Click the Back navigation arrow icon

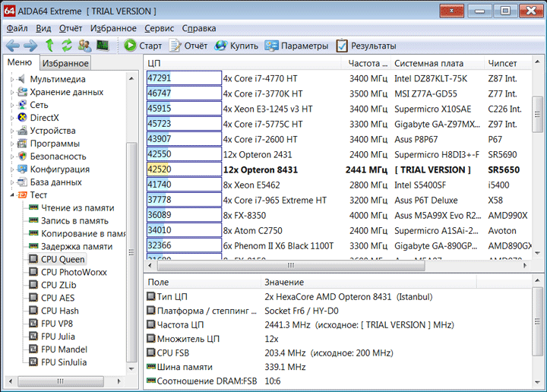pos(12,46)
